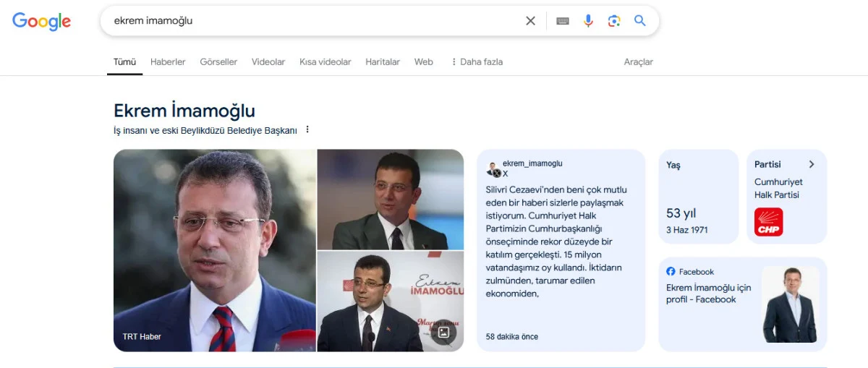Open Google Lens image search icon
868x368 pixels.
pos(614,21)
